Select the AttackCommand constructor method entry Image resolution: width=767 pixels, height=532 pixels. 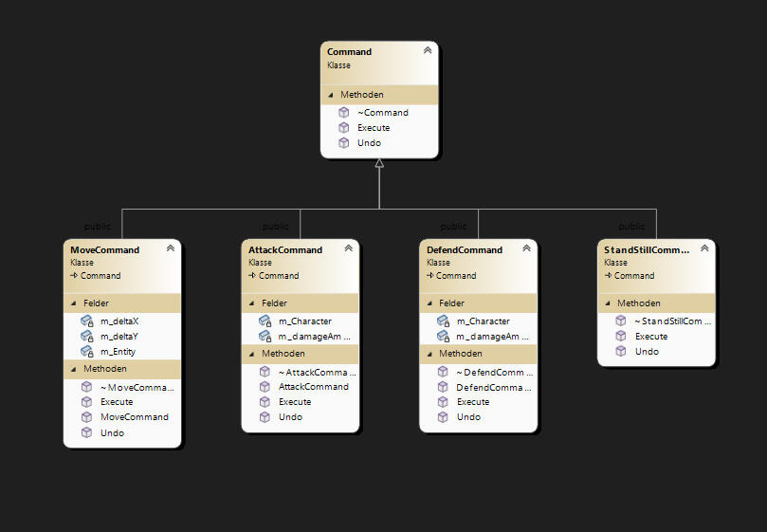point(313,386)
